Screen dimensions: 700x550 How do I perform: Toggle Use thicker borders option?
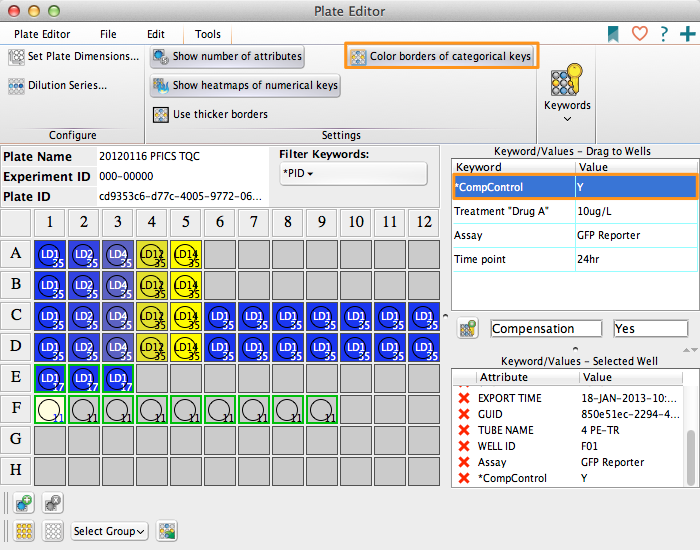tap(210, 114)
